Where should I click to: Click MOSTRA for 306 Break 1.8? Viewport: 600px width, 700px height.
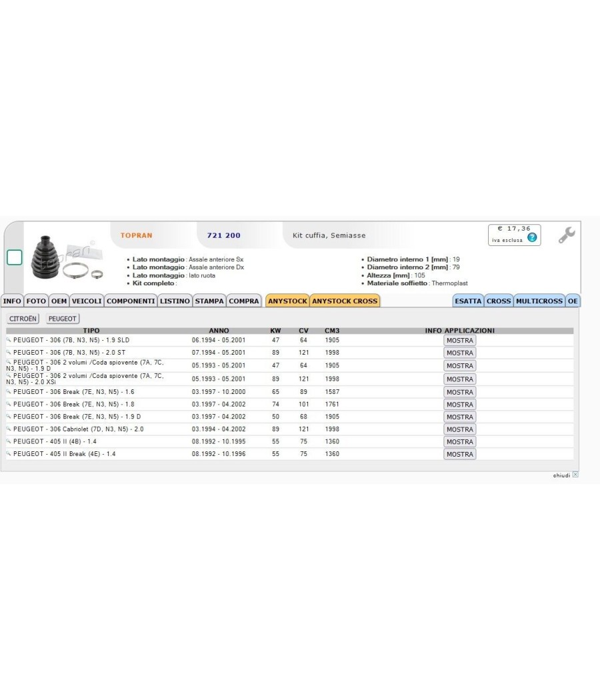460,405
